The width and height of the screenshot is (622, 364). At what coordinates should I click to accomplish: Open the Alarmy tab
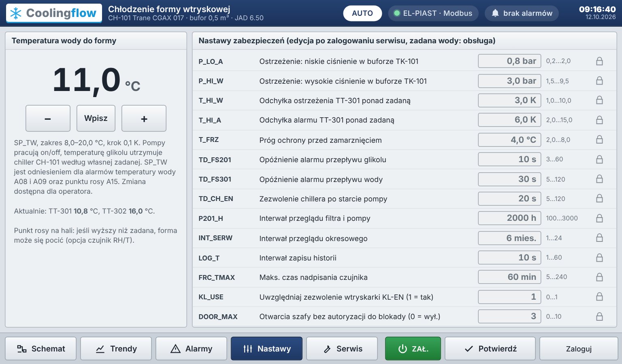[x=191, y=349]
